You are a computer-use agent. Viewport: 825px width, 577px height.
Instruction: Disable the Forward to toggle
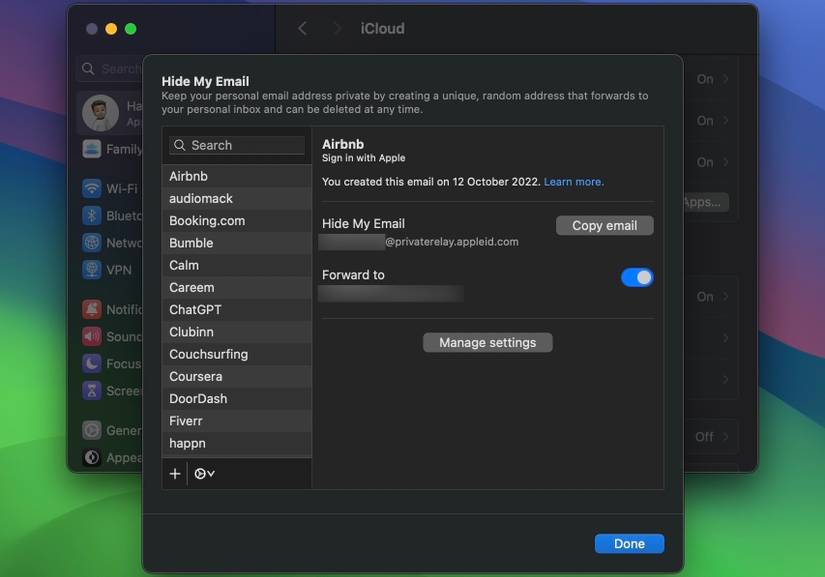636,277
